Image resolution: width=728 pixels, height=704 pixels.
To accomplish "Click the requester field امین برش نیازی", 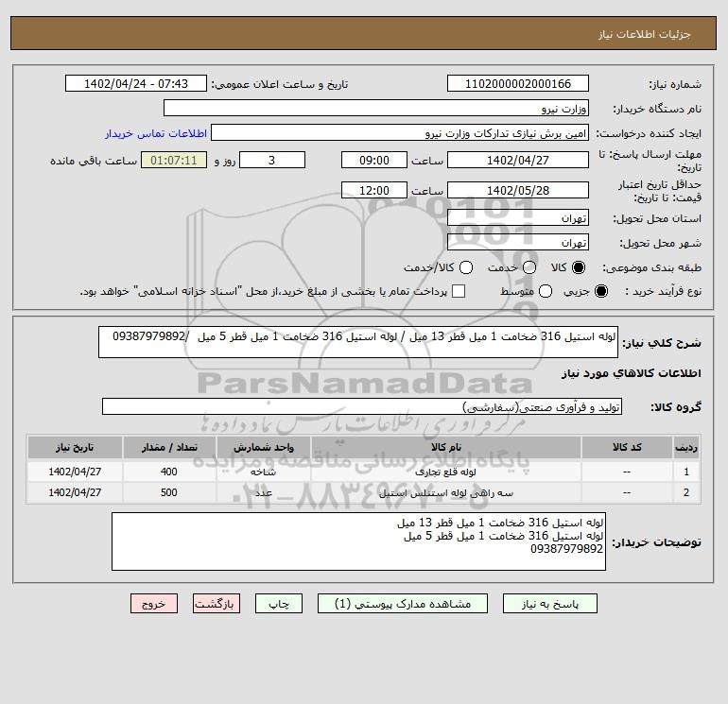I will tap(400, 132).
